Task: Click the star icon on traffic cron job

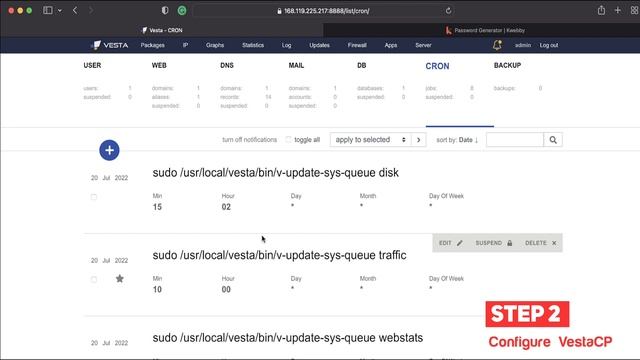Action: (x=120, y=279)
